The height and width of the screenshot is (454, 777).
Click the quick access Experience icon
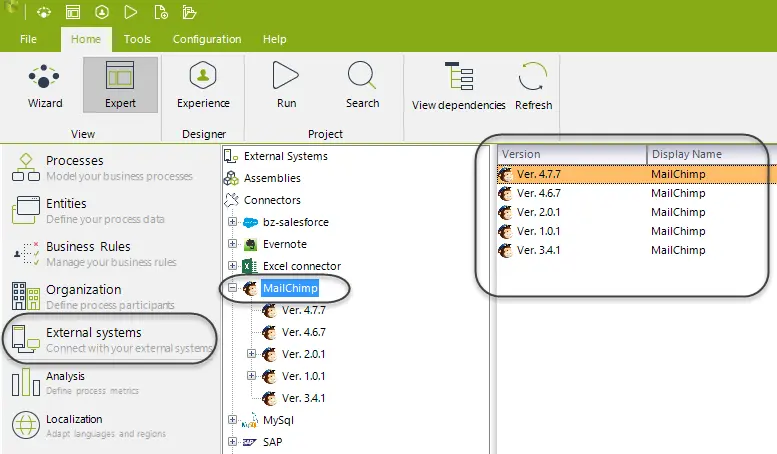(102, 12)
